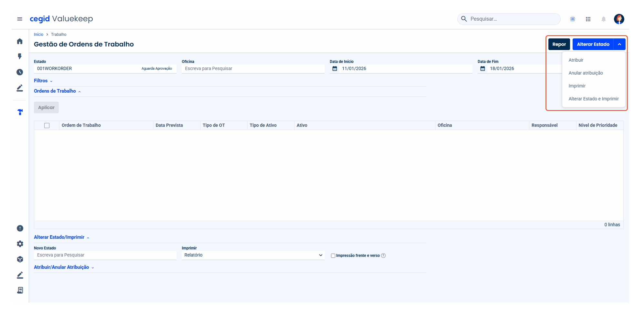This screenshot has width=644, height=313.
Task: Open the hamburger navigation menu
Action: (20, 19)
